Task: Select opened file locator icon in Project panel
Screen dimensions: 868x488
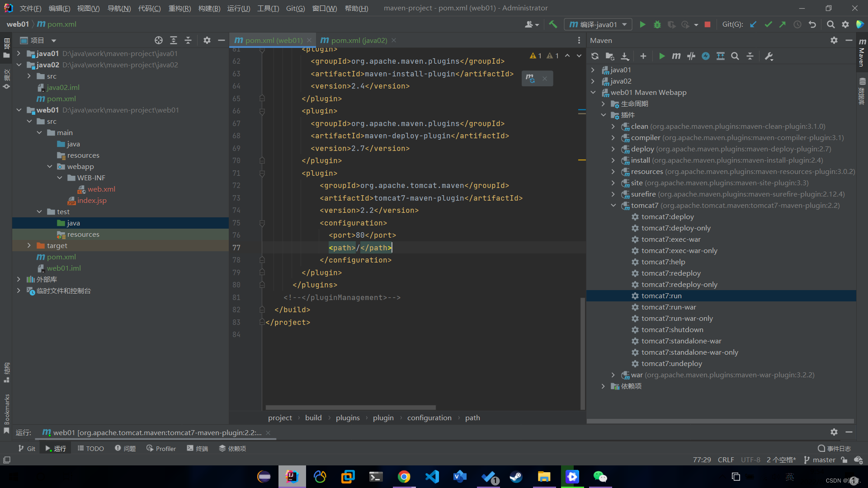Action: (x=159, y=40)
